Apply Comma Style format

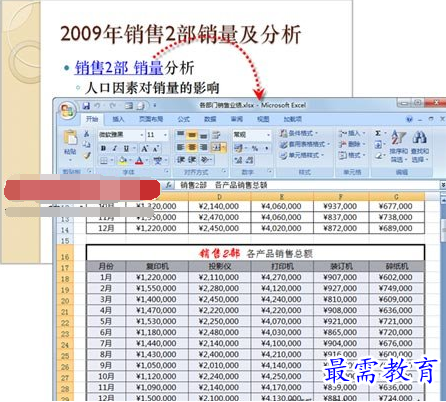coord(266,148)
